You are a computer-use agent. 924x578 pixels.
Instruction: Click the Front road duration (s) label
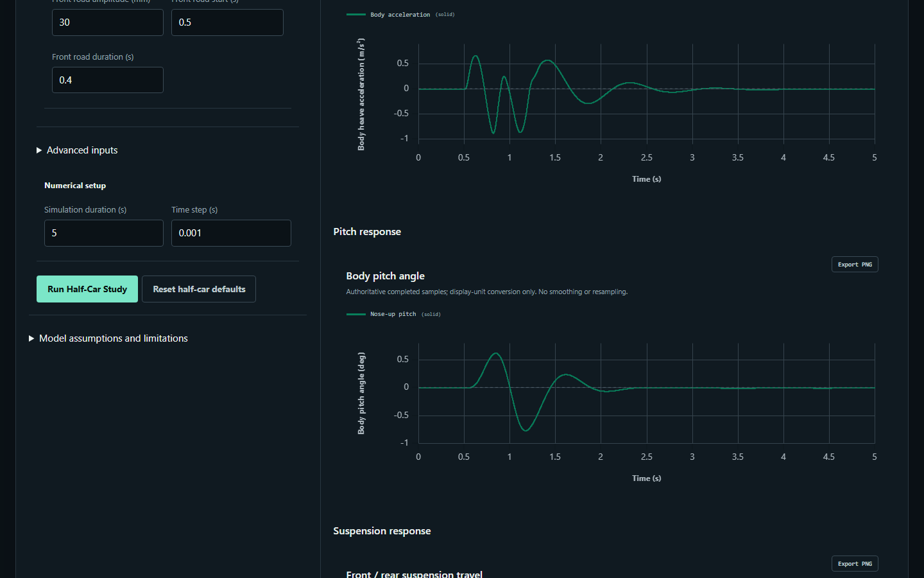point(92,57)
